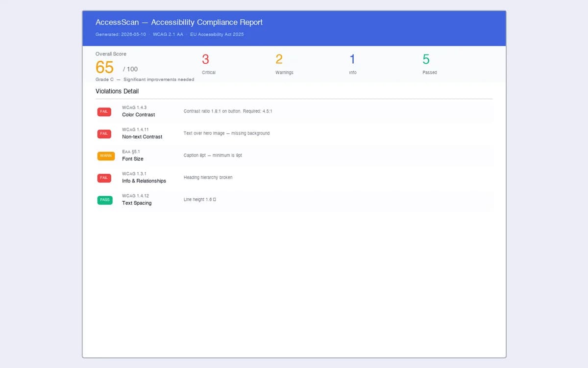588x368 pixels.
Task: Click the 'Passed' stat label
Action: (430, 73)
